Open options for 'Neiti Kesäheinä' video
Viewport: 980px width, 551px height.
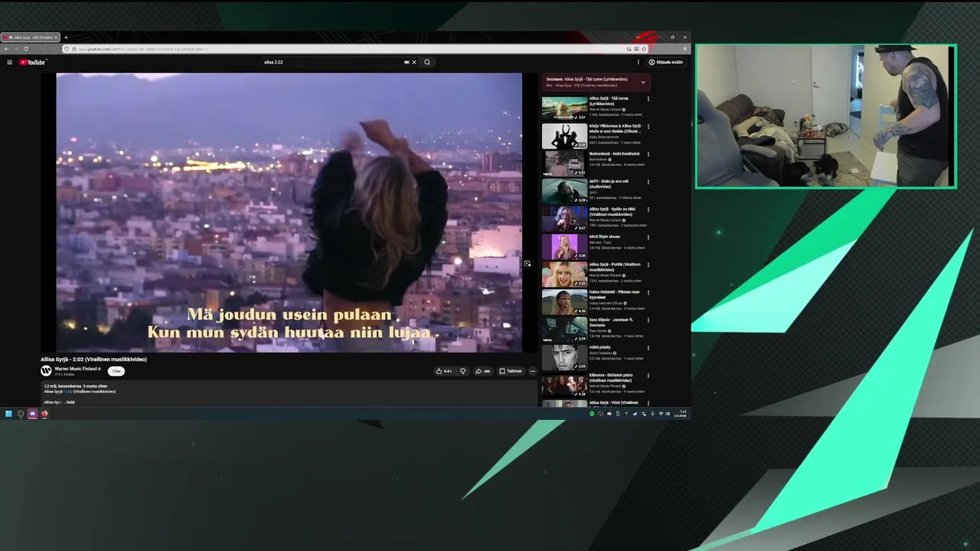648,154
